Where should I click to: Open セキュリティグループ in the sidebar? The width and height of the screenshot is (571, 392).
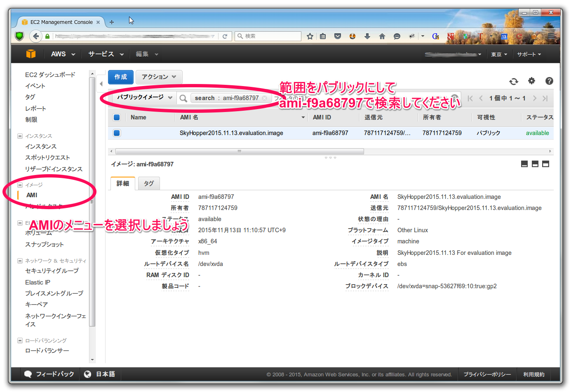[x=52, y=271]
